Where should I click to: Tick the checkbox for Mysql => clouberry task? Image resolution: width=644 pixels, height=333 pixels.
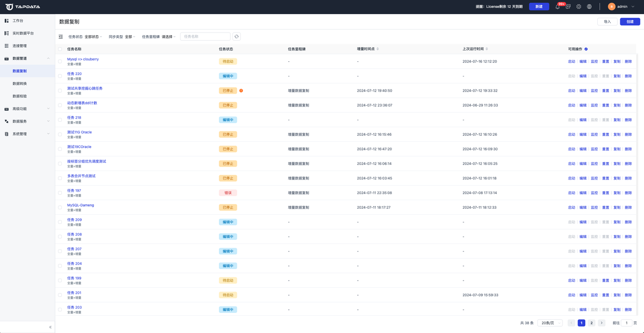[x=60, y=61]
